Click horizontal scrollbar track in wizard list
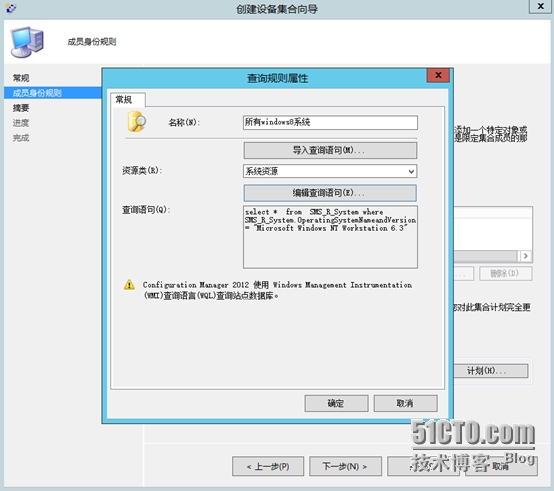 click(x=485, y=256)
